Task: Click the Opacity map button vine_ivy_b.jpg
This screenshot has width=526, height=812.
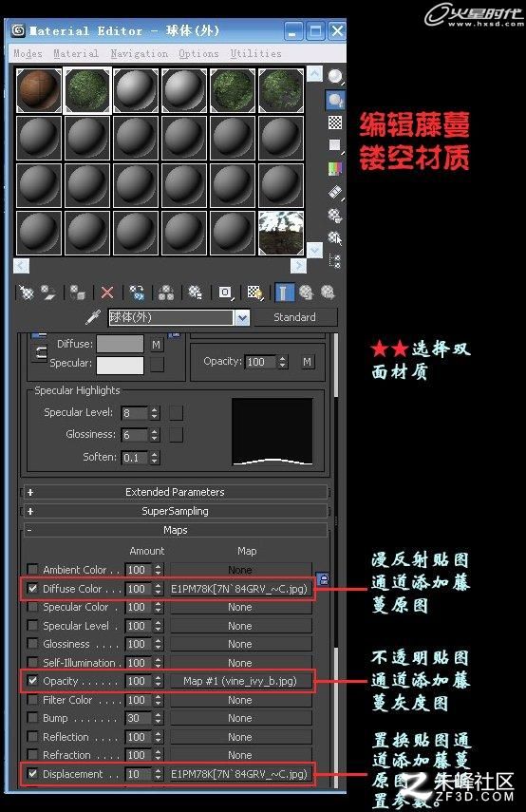Action: click(241, 681)
